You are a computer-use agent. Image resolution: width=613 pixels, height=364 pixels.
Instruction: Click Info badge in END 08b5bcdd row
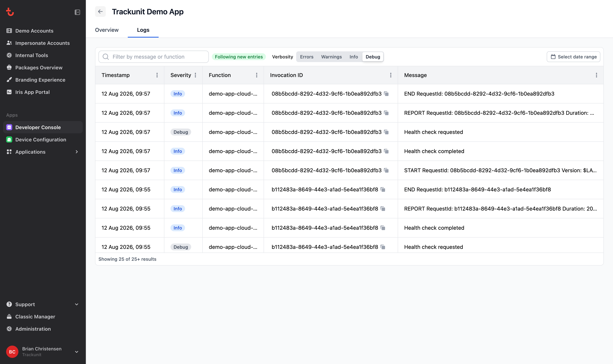click(178, 94)
